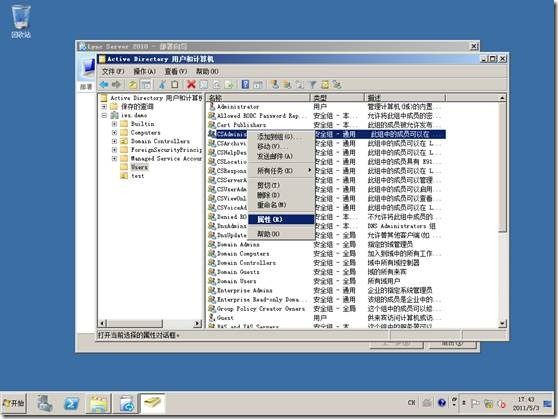Click the Up one level folder icon

[x=132, y=85]
